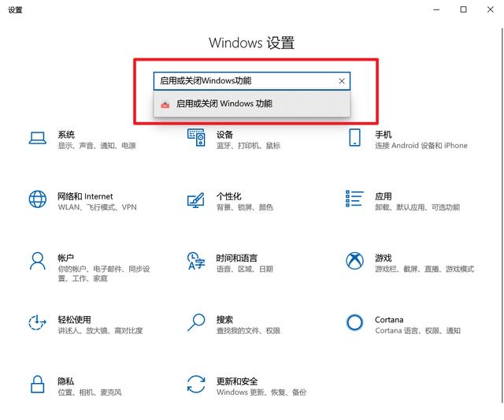Screen dimensions: 504x420
Task: Click the red toolbox icon in search result
Action: [165, 104]
